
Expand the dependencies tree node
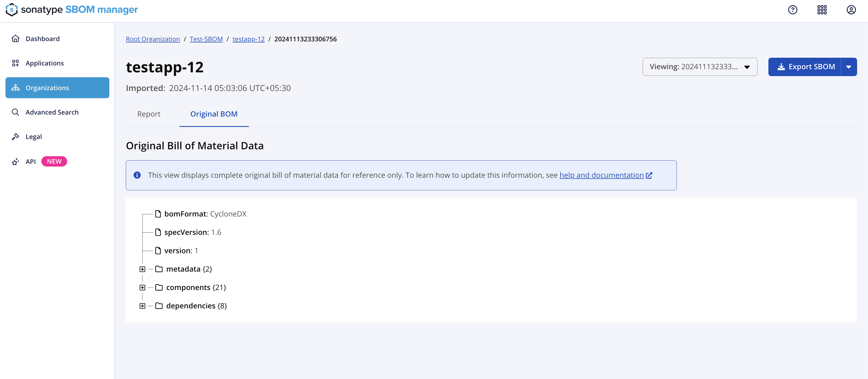pos(143,306)
